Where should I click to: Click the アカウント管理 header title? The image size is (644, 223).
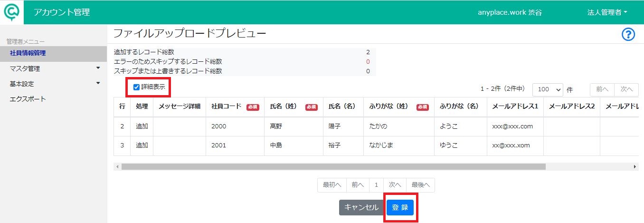(62, 12)
